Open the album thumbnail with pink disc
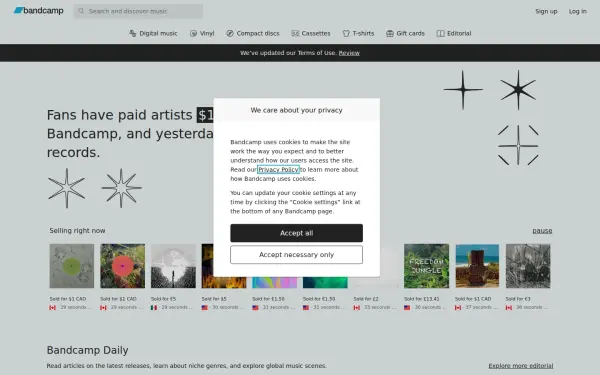Screen dimensions: 600x375 [x=122, y=266]
